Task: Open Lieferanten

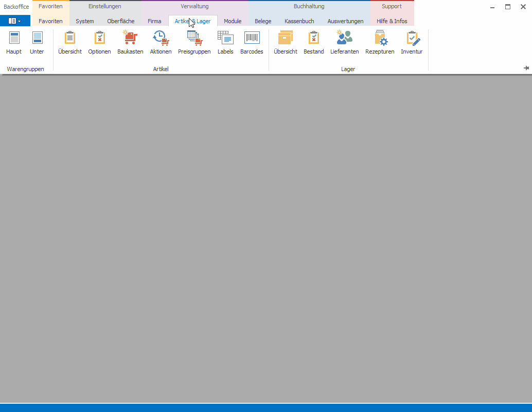Action: pyautogui.click(x=345, y=43)
